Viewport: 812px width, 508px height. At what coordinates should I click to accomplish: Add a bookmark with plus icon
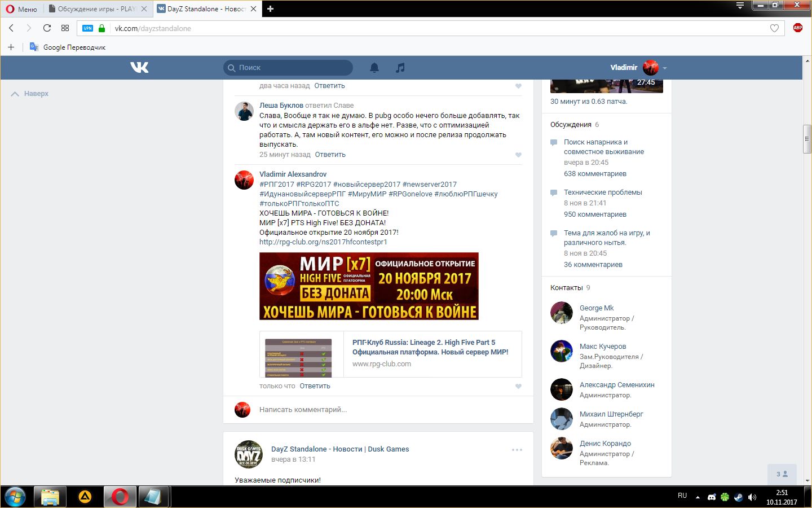[x=11, y=47]
